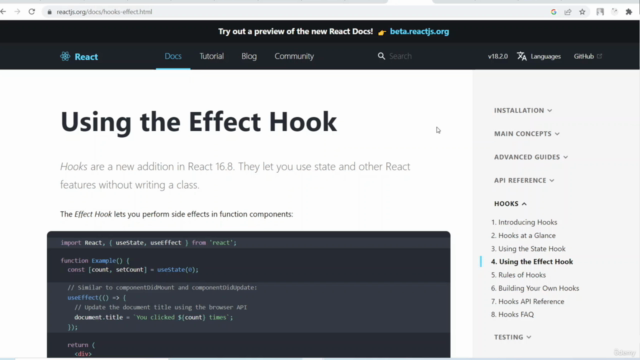
Task: Open the GitHub link
Action: pyautogui.click(x=584, y=56)
